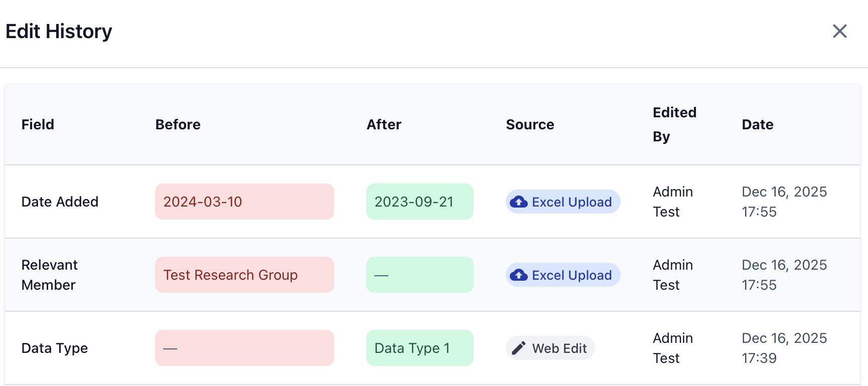Click cloud upload icon in Date Added row

[519, 202]
